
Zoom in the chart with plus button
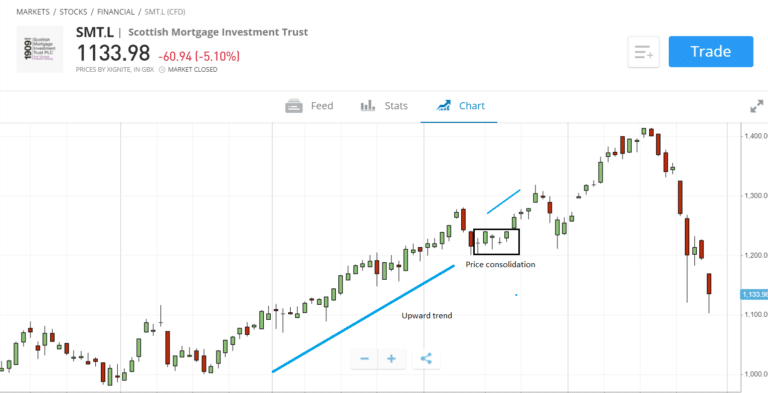pyautogui.click(x=391, y=359)
